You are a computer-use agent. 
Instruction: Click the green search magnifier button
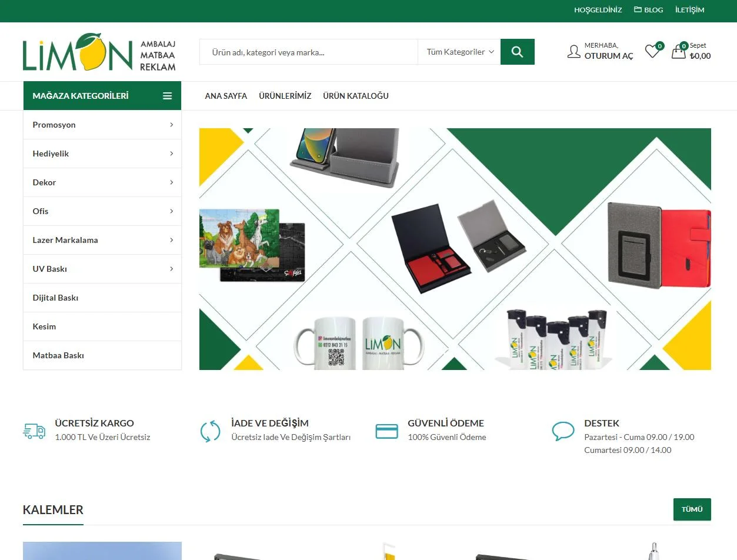point(518,52)
